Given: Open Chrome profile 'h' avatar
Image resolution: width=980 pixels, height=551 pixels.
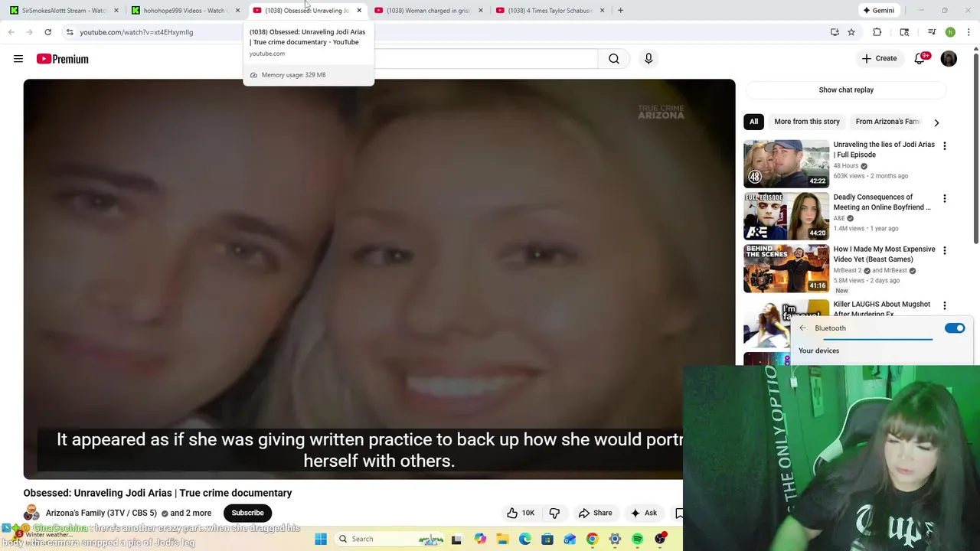Looking at the screenshot, I should [x=950, y=32].
